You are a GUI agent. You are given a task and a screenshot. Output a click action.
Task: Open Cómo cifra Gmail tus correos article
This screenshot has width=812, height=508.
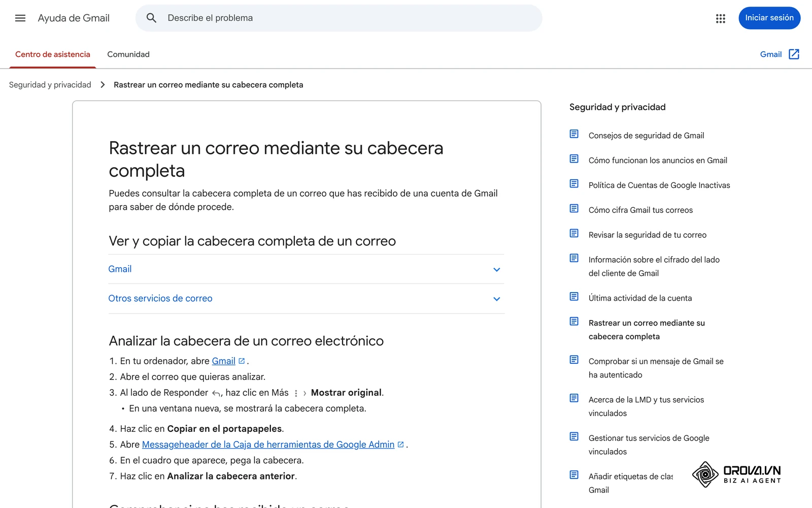point(640,210)
